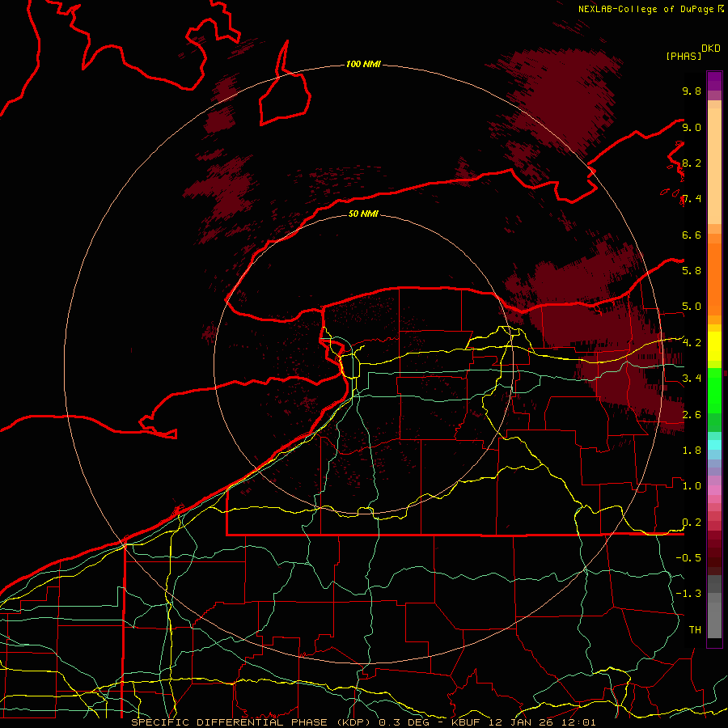728x728 pixels.
Task: Click the 50 NMI range ring label
Action: [x=363, y=214]
